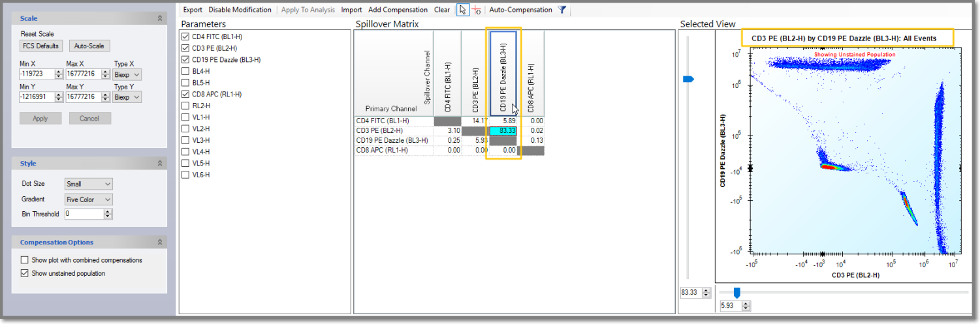Select the 83.33 cell in spillover matrix

click(x=503, y=131)
